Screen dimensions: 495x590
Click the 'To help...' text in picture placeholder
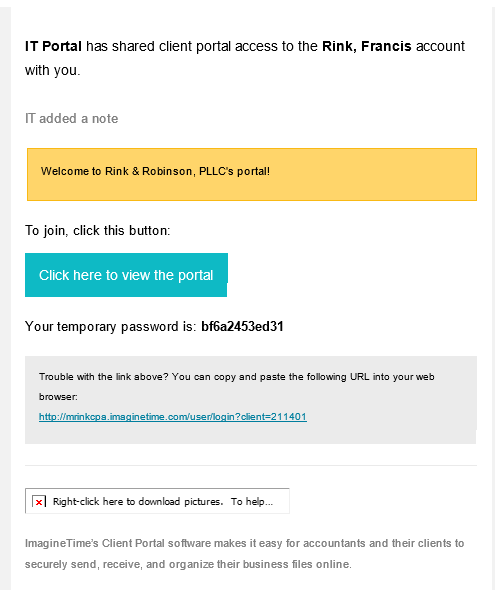point(252,502)
